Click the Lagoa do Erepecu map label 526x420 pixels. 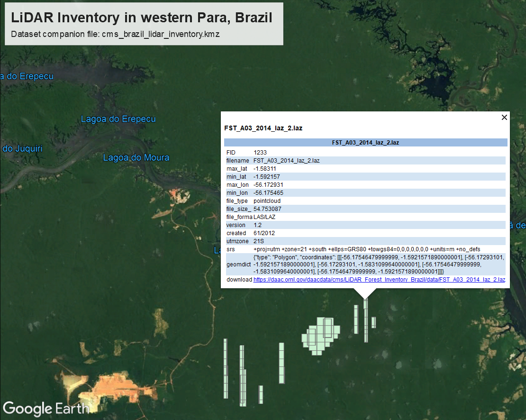[118, 119]
